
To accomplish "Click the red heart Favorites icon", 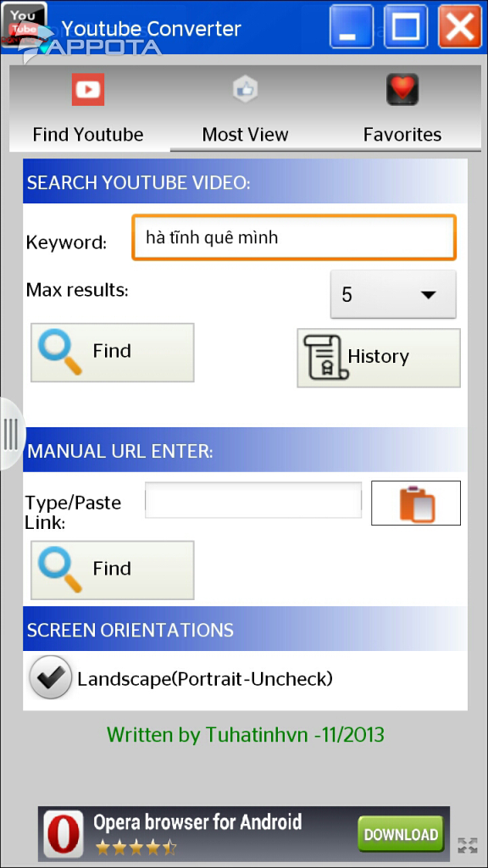I will click(x=402, y=89).
